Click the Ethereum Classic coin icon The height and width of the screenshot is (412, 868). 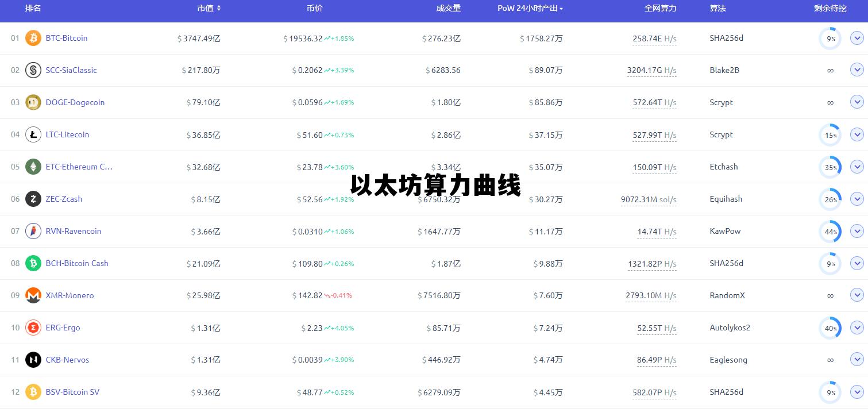(x=33, y=166)
